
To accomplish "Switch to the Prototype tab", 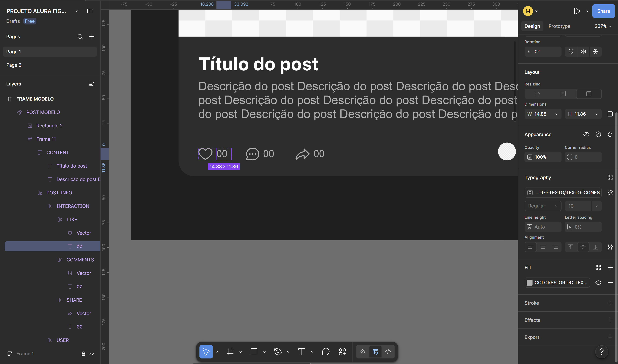I will [x=559, y=26].
